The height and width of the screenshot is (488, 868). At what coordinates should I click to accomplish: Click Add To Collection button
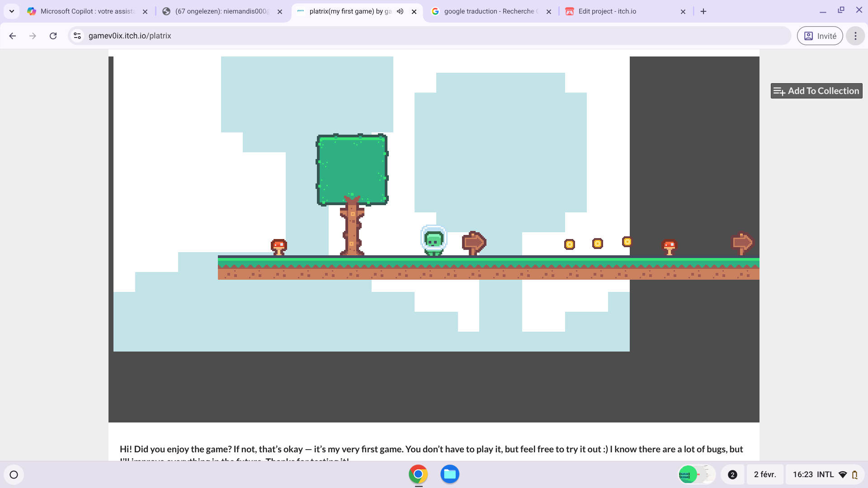[x=816, y=91]
